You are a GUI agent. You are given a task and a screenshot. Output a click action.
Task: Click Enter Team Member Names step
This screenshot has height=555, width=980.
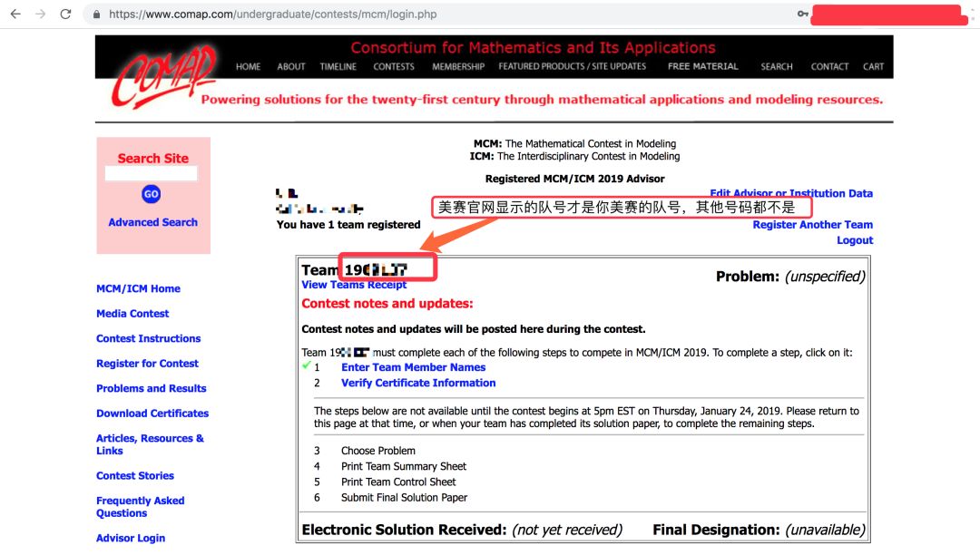click(x=413, y=367)
